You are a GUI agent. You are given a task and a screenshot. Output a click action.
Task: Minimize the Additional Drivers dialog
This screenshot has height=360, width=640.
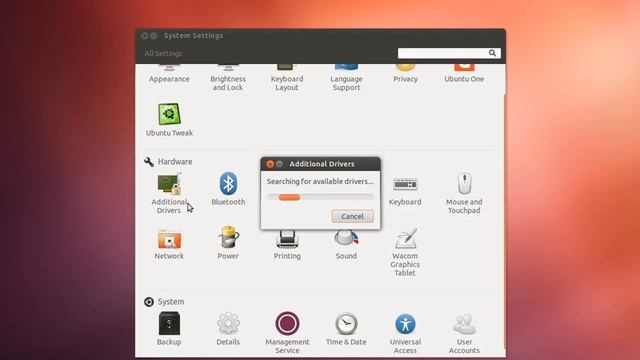tap(280, 164)
